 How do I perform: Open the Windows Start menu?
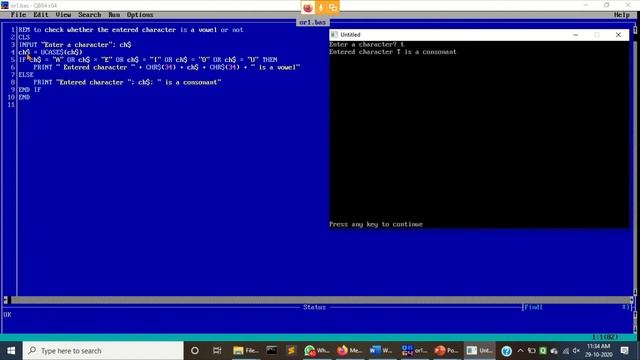pyautogui.click(x=11, y=351)
